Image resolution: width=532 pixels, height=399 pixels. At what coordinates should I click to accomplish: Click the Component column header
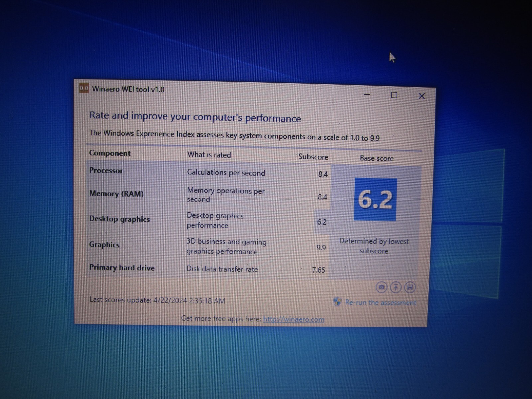tap(110, 153)
